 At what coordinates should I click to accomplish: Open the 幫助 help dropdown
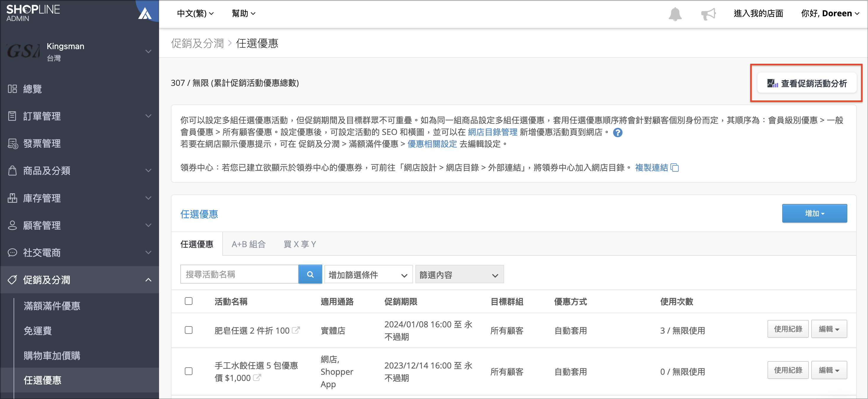pos(243,14)
